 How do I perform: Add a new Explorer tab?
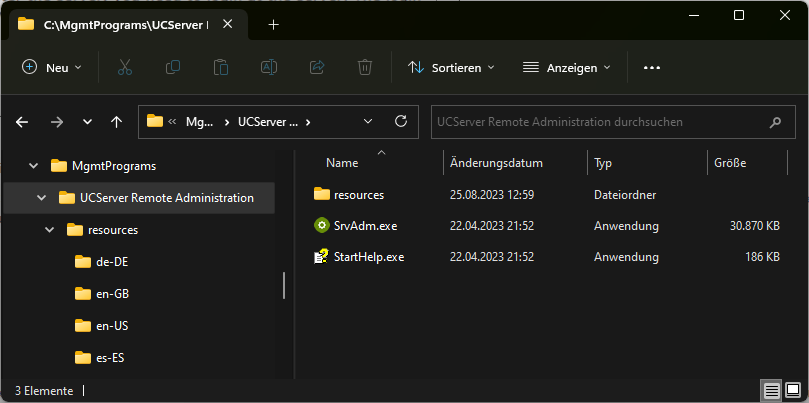pos(274,25)
